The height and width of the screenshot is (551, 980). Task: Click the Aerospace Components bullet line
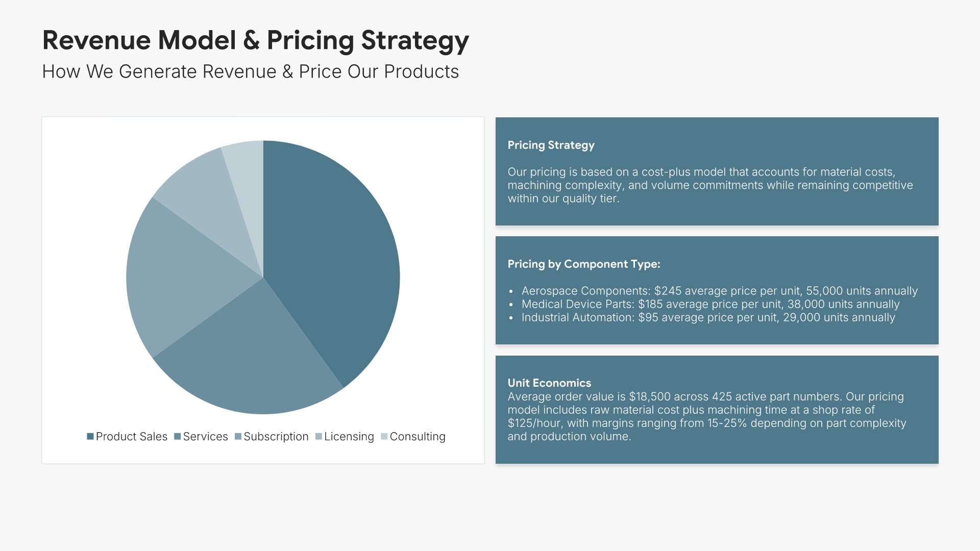coord(719,291)
